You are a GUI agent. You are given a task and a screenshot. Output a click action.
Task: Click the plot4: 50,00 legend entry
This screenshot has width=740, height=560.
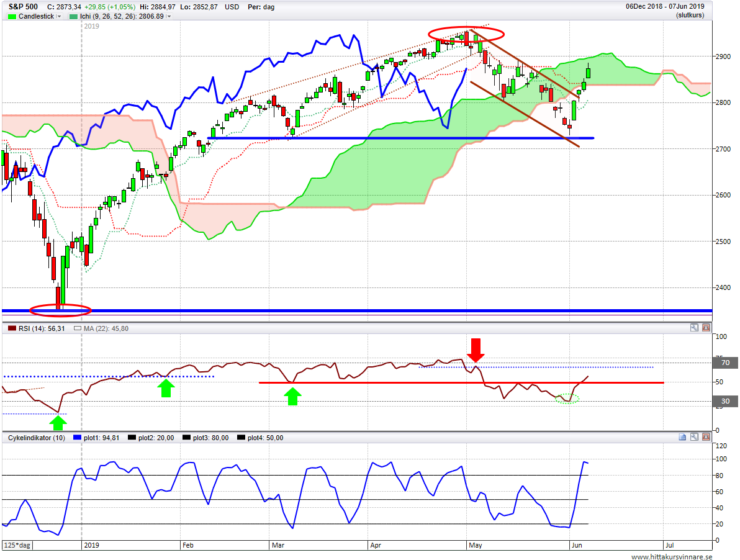[266, 438]
